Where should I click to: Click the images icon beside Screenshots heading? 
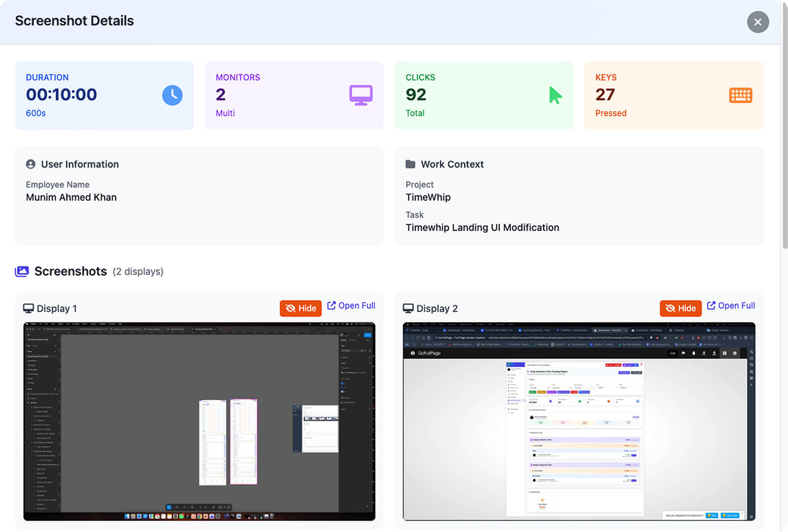(x=22, y=271)
